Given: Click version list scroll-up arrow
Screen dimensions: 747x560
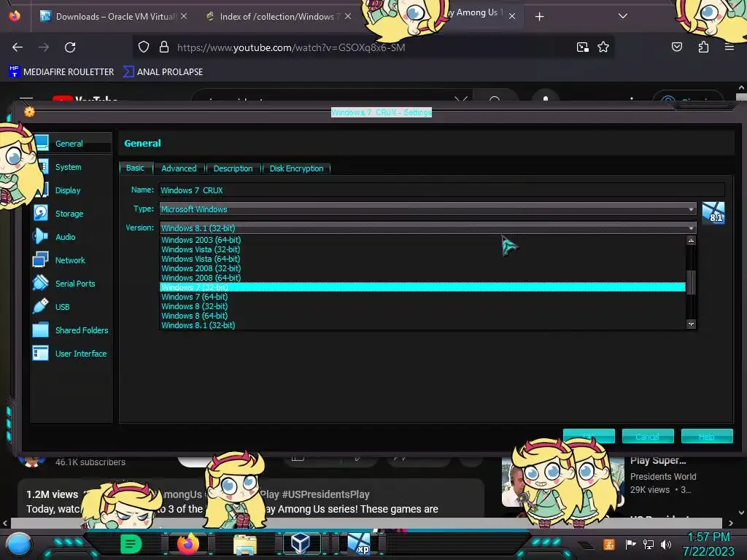Looking at the screenshot, I should (691, 241).
